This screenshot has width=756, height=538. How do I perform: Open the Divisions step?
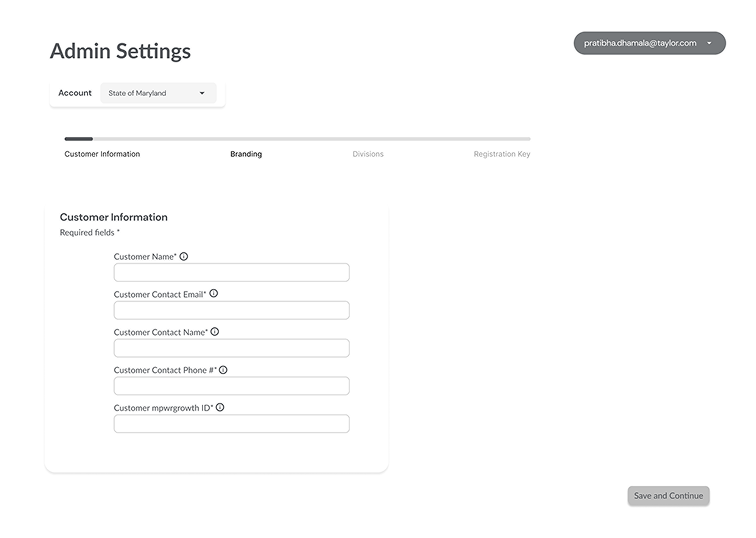tap(368, 154)
